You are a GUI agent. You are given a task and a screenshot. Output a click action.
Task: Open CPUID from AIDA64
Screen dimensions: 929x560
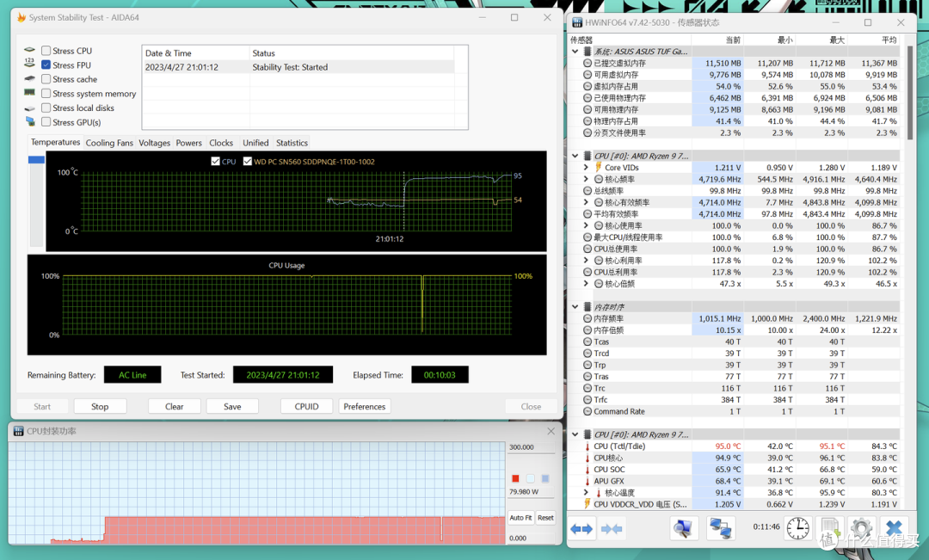tap(306, 407)
